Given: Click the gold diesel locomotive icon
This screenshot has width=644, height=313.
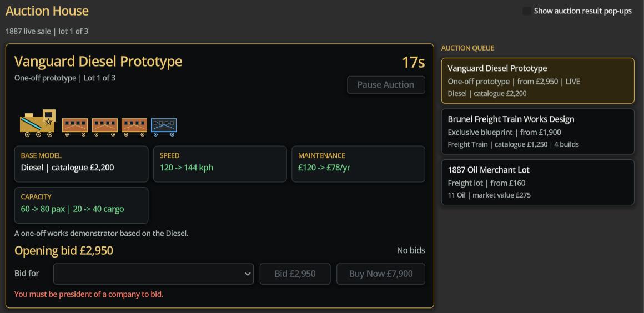Looking at the screenshot, I should (x=38, y=123).
